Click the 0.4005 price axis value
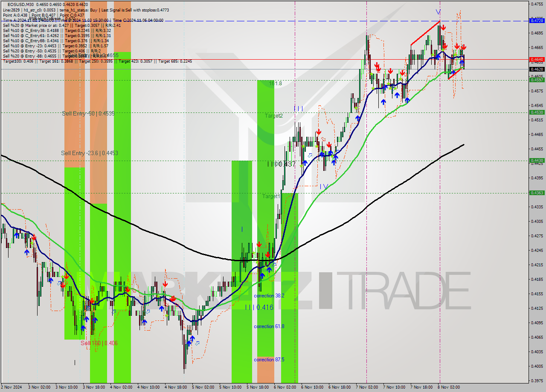This screenshot has width=546, height=392. [537, 366]
